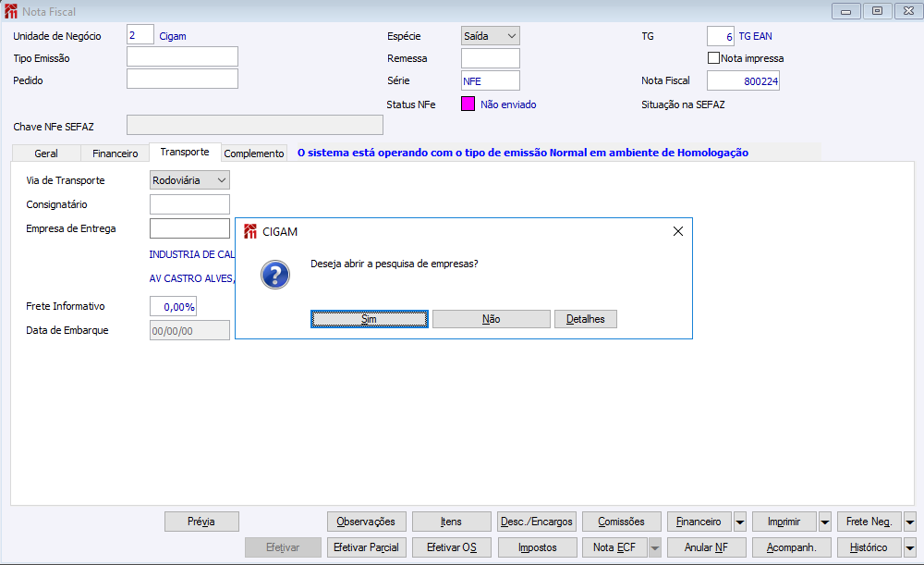Screen dimensions: 924x565
Task: Click the 'Cigam' business unit name text
Action: click(x=173, y=36)
